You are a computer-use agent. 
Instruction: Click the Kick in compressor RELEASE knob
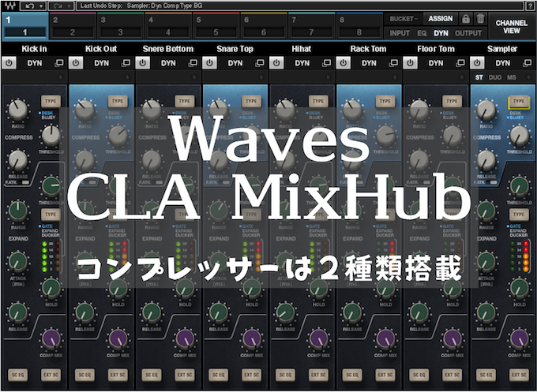[x=18, y=160]
